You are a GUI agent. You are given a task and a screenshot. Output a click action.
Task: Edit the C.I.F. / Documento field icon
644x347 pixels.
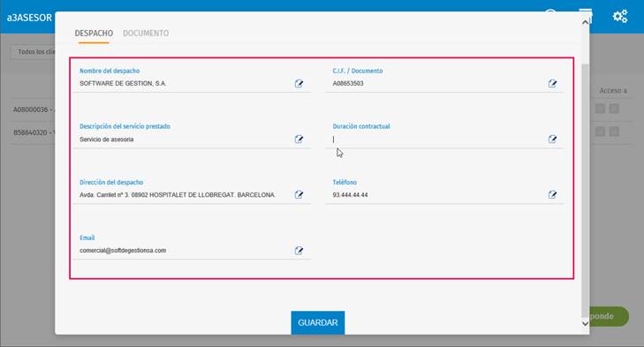click(x=552, y=83)
